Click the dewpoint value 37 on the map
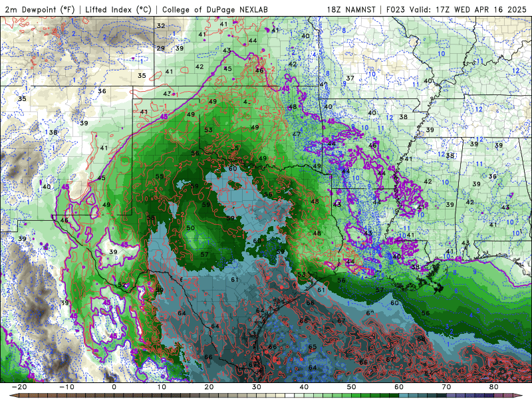This screenshot has width=532, height=399. [x=350, y=78]
